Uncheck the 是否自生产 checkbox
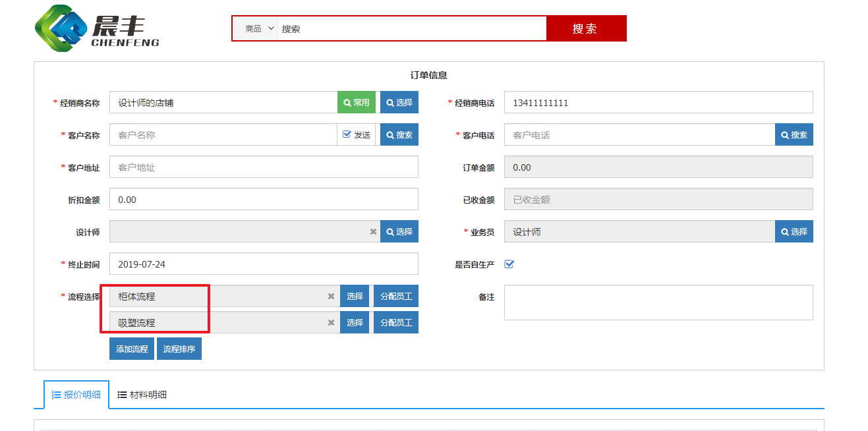This screenshot has width=868, height=431. click(x=509, y=264)
